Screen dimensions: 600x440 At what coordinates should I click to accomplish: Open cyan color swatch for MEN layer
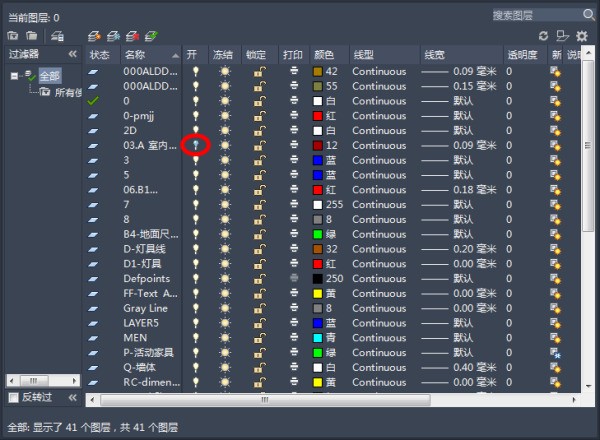click(318, 338)
